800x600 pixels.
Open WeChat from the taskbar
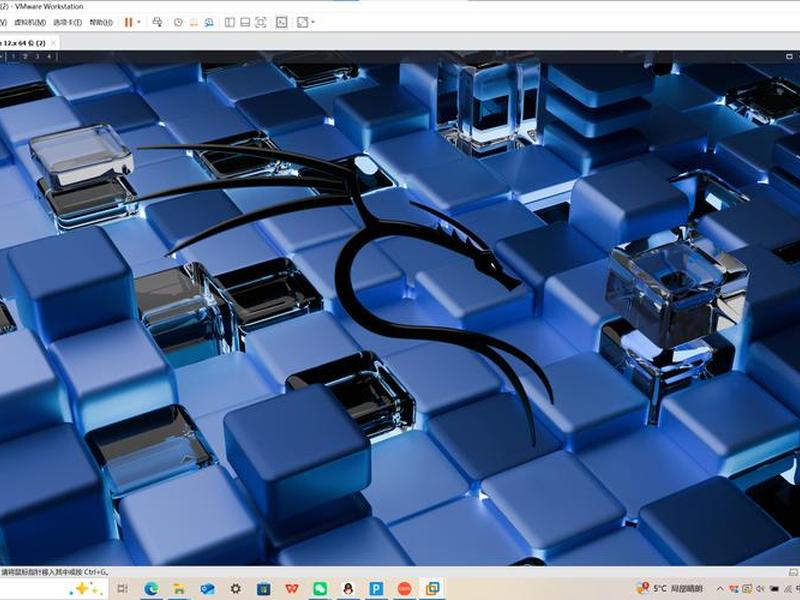click(320, 589)
